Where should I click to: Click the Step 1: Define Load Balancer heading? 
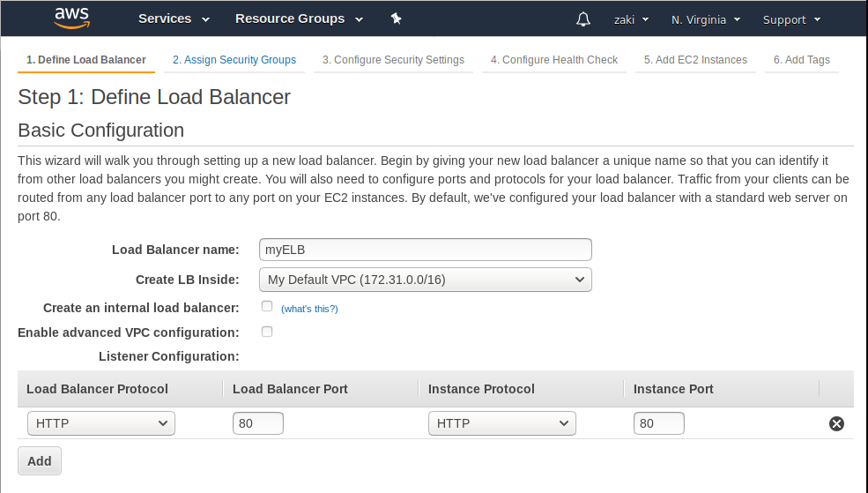point(154,97)
